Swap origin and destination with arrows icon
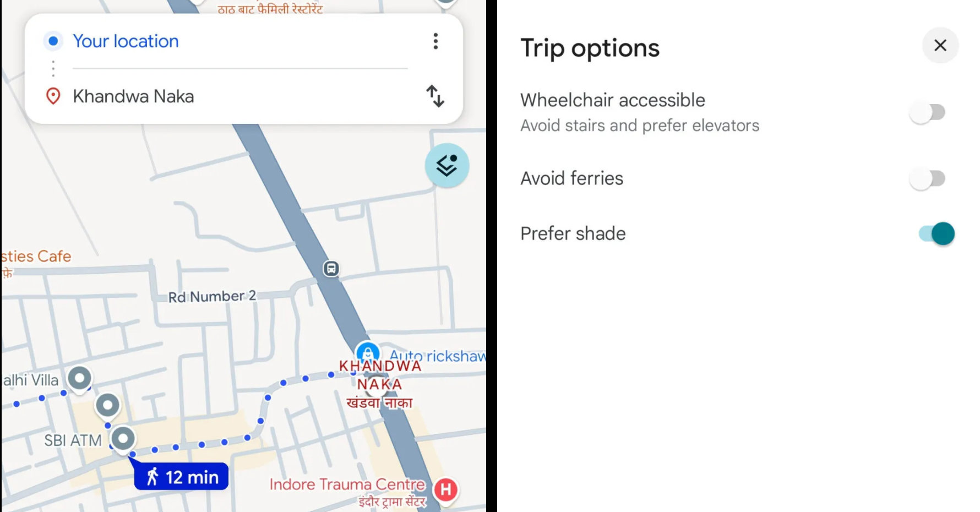 coord(435,96)
